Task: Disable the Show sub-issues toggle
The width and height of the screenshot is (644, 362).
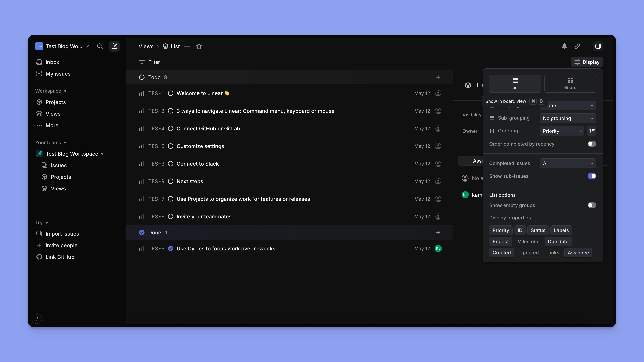Action: pos(592,176)
